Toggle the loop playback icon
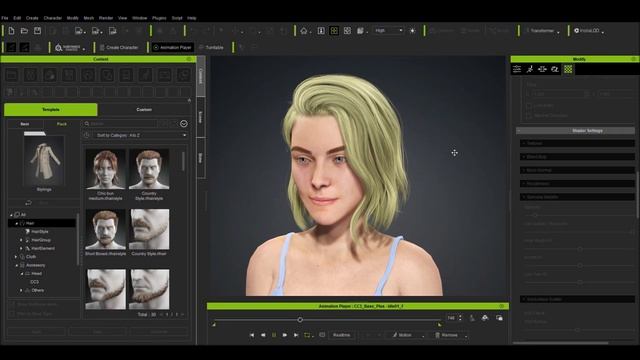This screenshot has height=360, width=640. (x=307, y=335)
